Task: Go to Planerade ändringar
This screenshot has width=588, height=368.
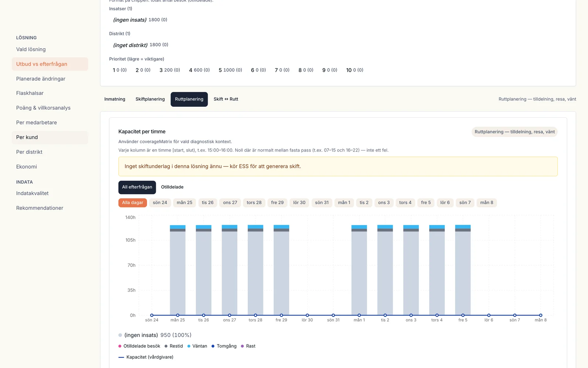Action: click(x=50, y=79)
